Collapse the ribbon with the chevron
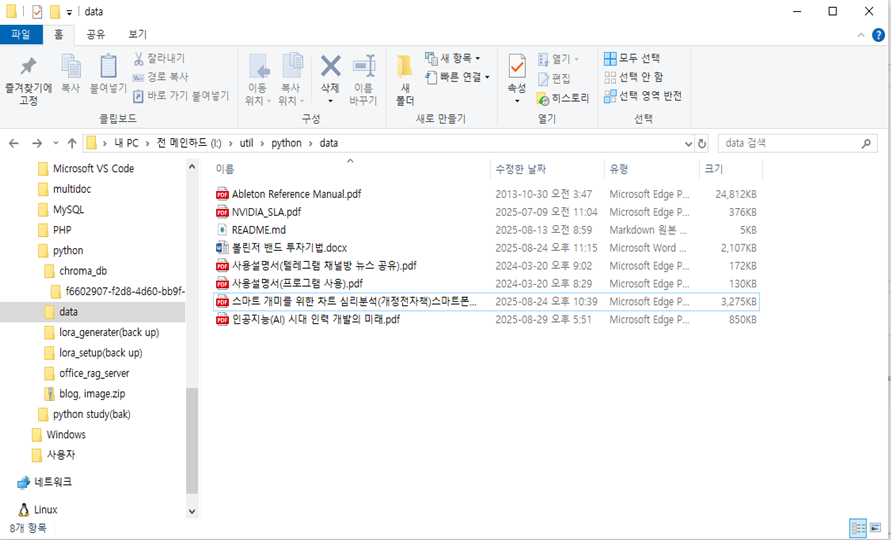The image size is (891, 540). tap(861, 35)
